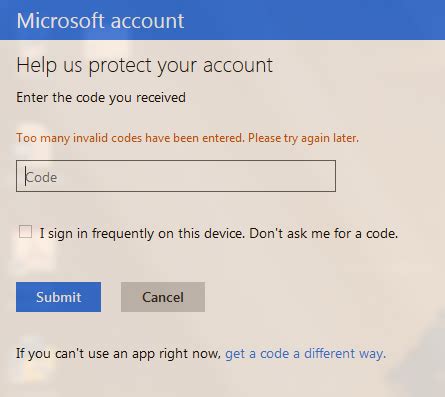Click into the Code input field
Viewport: 445px width, 397px height.
176,176
